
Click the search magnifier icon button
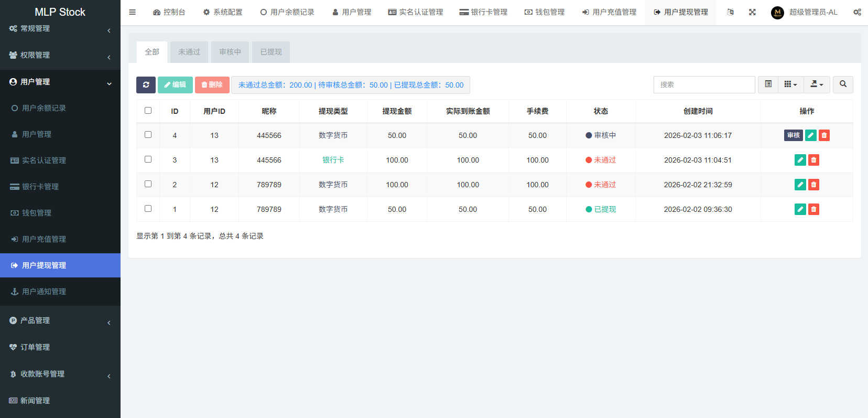click(843, 84)
